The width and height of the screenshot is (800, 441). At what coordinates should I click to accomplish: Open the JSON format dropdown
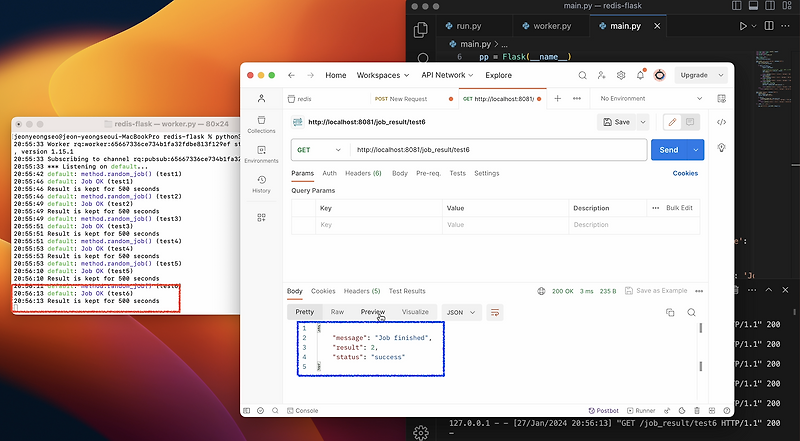pos(461,312)
